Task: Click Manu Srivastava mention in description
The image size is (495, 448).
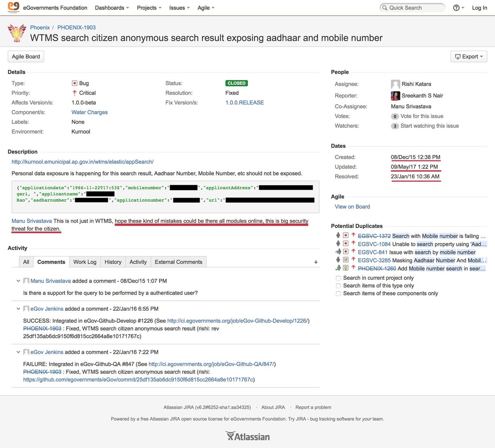Action: pos(32,221)
